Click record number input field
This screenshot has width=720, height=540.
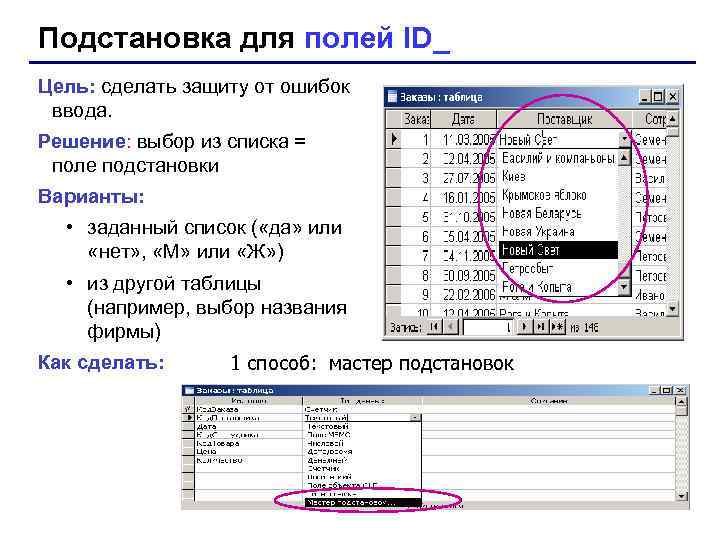[x=488, y=327]
